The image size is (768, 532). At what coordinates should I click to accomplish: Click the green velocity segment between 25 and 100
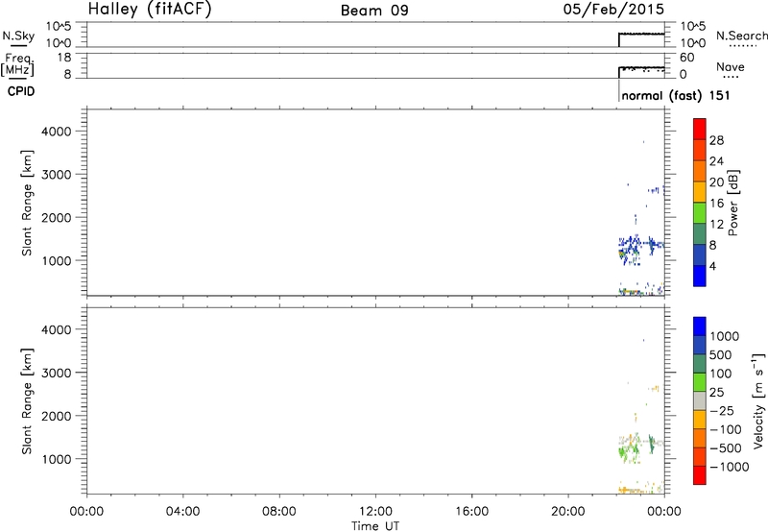coord(700,382)
